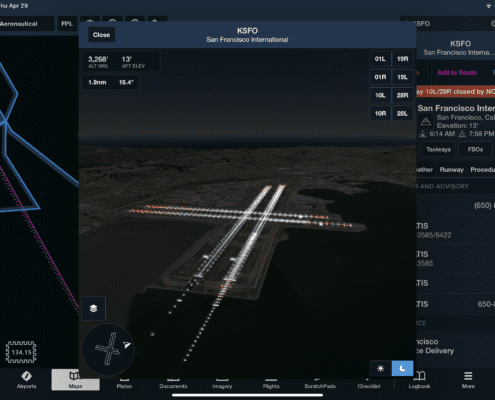The image size is (495, 400).
Task: Open the FBOs button
Action: coord(475,149)
